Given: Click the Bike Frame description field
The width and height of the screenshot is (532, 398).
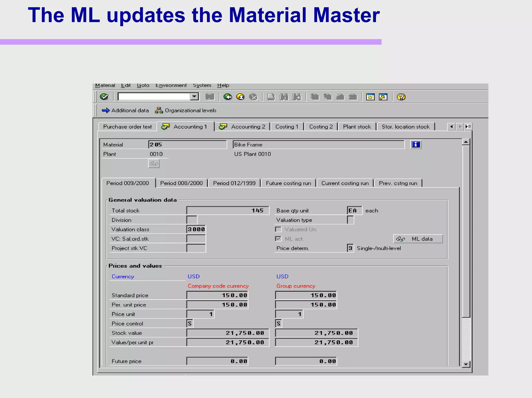Looking at the screenshot, I should 319,145.
